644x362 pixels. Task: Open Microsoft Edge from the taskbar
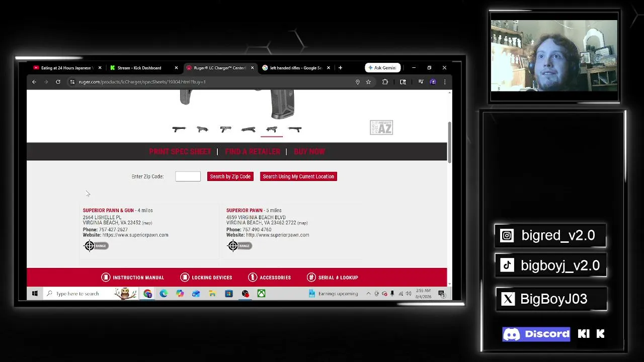coord(164,294)
